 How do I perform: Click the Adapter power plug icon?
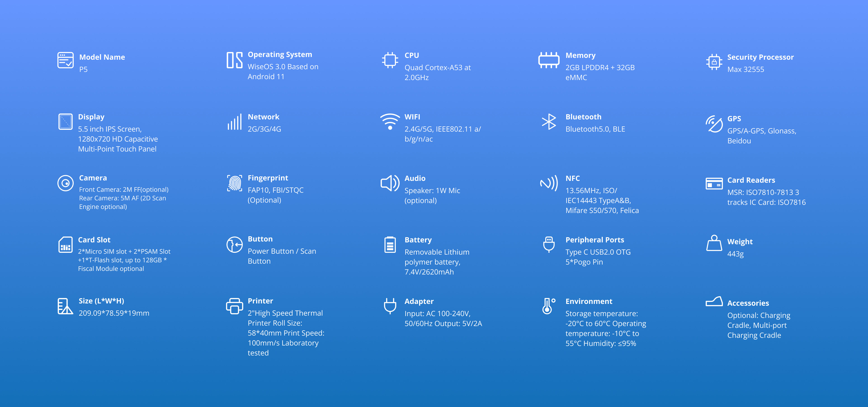(390, 306)
